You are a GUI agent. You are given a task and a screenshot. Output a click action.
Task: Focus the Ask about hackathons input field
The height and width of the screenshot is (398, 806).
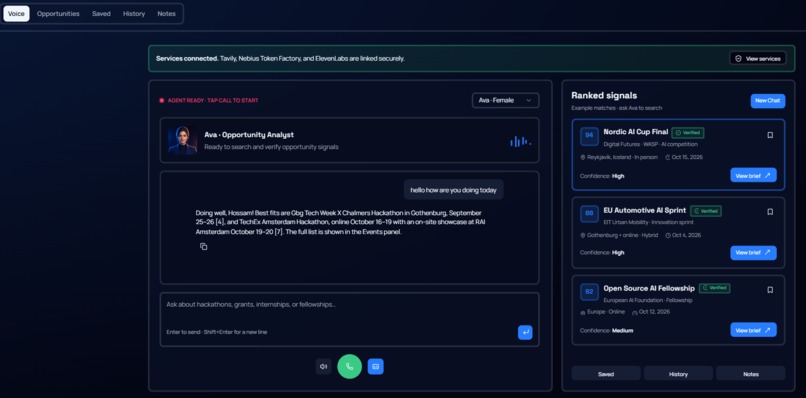point(350,319)
